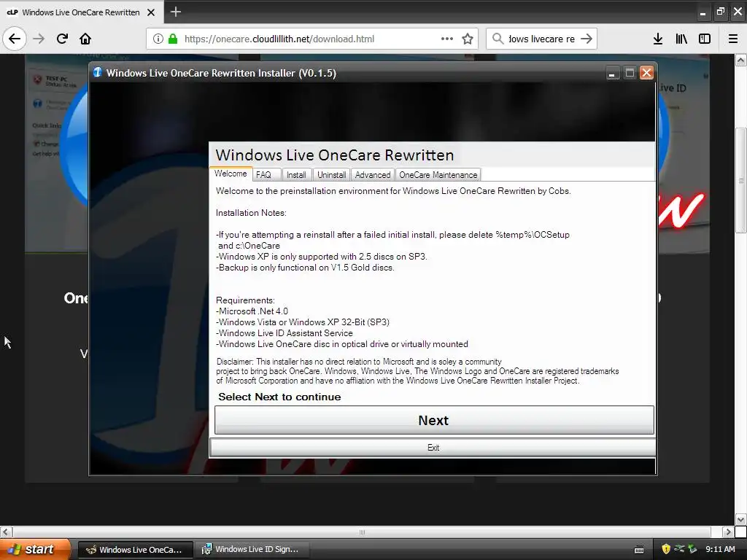
Task: Click the yellow security shield tray icon
Action: [x=666, y=549]
